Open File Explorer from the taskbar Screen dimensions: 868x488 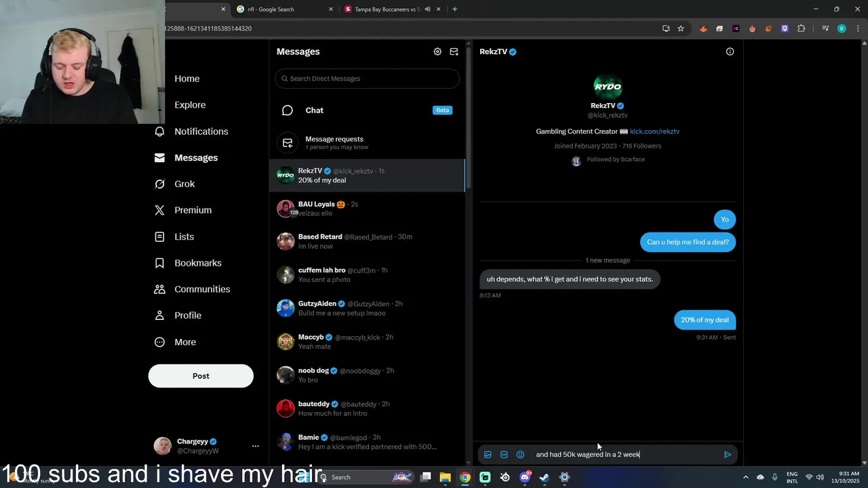[446, 477]
